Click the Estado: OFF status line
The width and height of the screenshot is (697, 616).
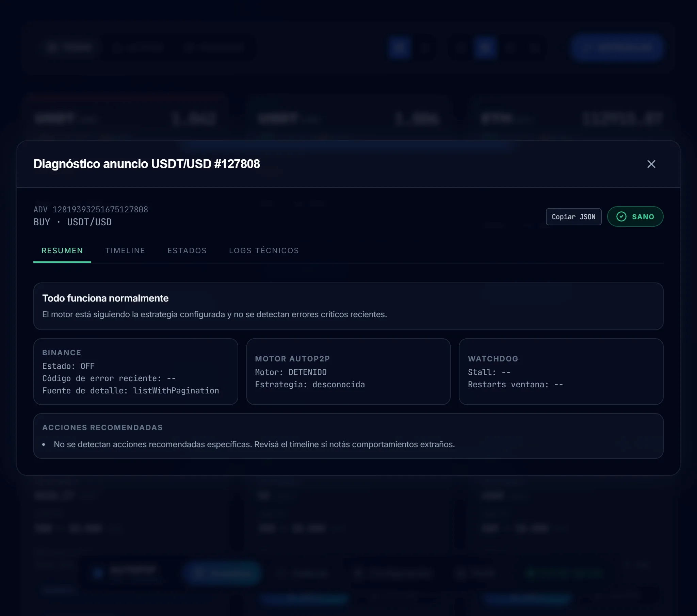pyautogui.click(x=68, y=366)
